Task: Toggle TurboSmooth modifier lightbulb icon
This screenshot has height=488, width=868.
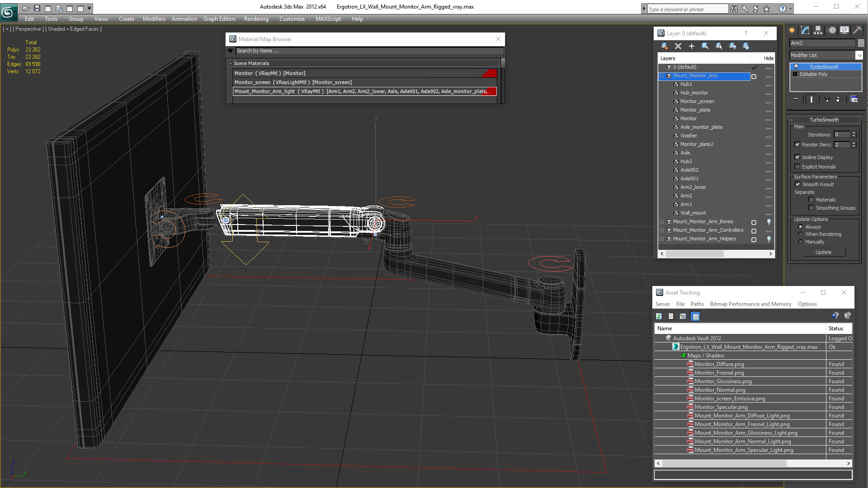Action: (796, 67)
